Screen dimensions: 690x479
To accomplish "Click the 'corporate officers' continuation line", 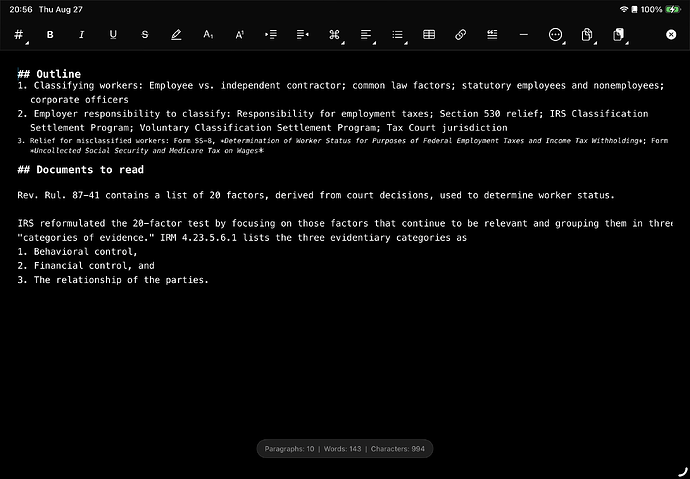I will (x=79, y=100).
